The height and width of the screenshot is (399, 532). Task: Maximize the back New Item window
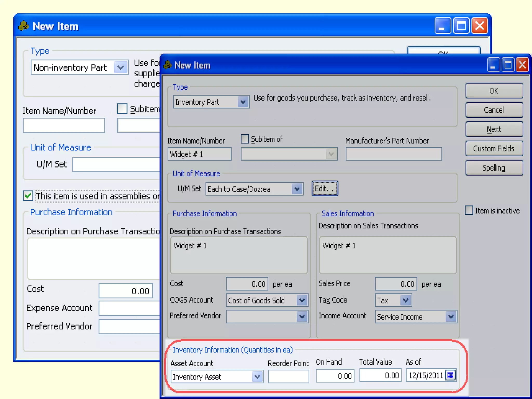461,26
